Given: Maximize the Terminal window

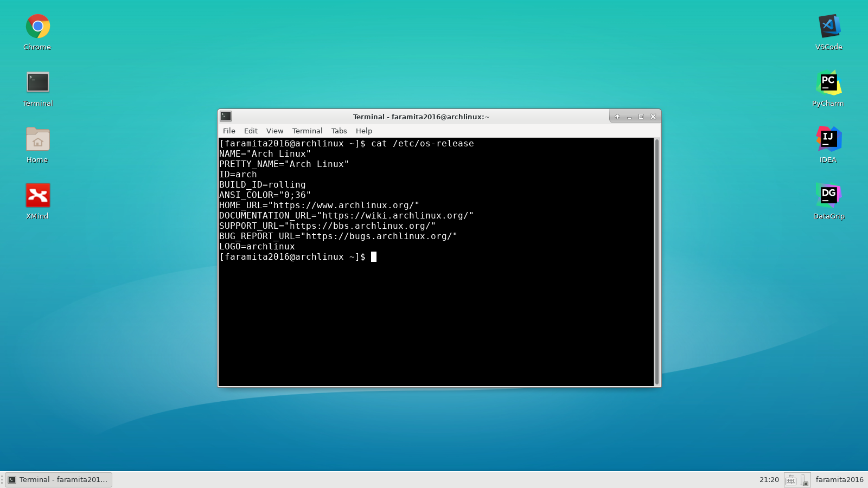Looking at the screenshot, I should [x=641, y=117].
